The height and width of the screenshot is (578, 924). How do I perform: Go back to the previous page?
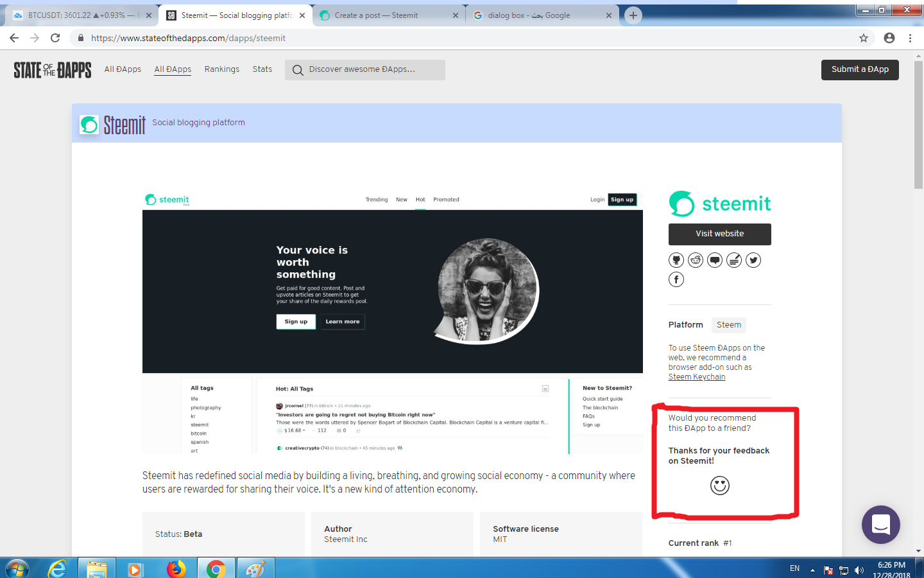[14, 38]
